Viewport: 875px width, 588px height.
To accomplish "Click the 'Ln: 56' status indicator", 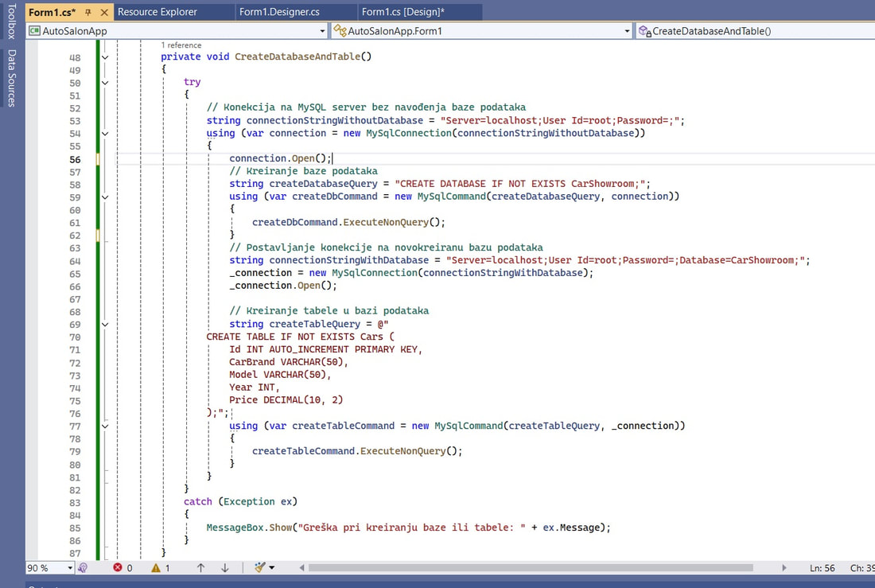I will point(822,568).
